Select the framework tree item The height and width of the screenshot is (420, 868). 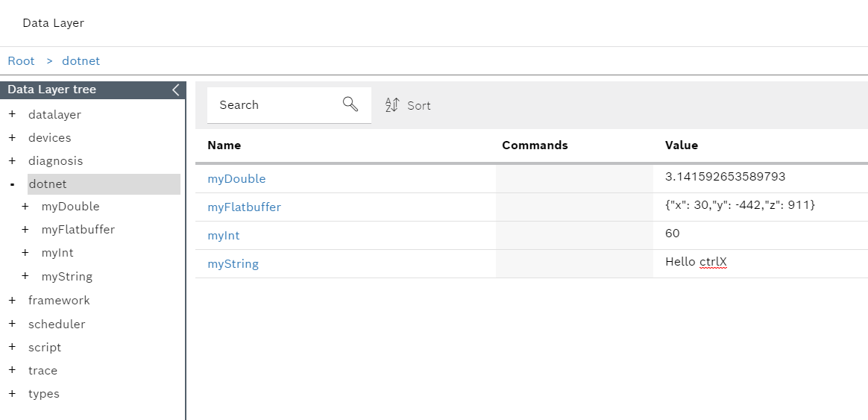(x=59, y=301)
